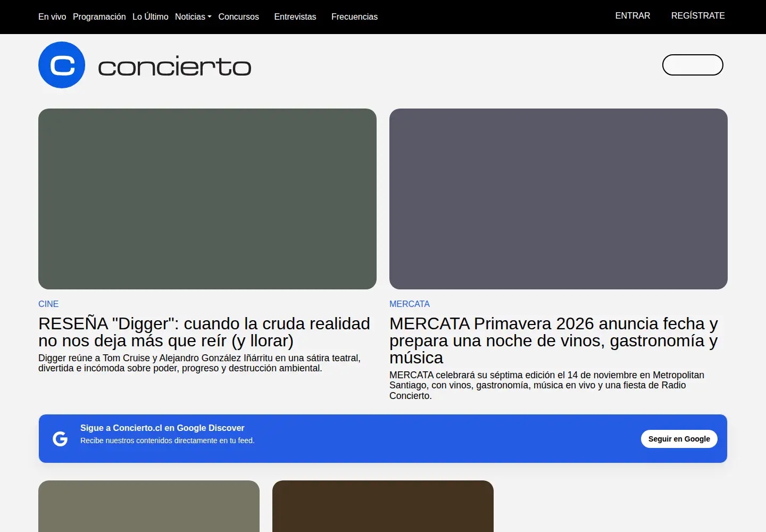Click the concierto wordmark text logo
The width and height of the screenshot is (766, 532).
point(174,66)
